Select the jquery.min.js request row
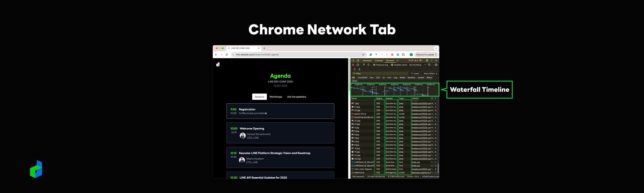The width and height of the screenshot is (644, 193). (x=394, y=114)
